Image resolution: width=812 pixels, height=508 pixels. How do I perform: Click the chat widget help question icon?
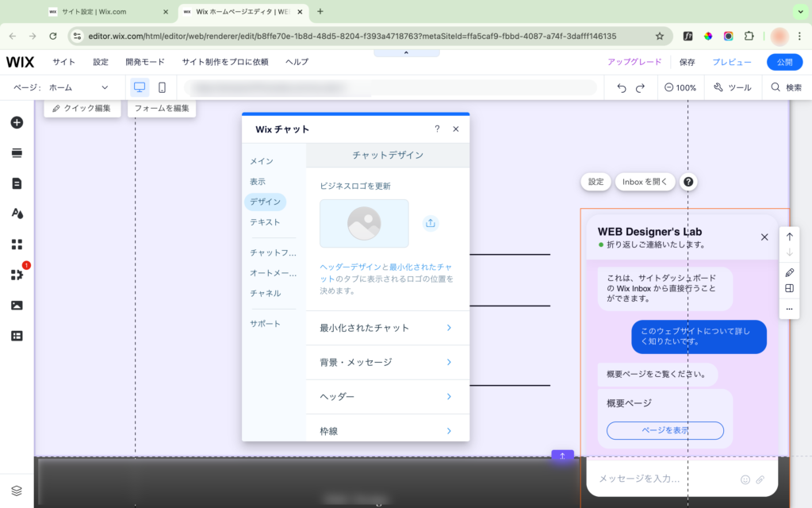click(688, 182)
